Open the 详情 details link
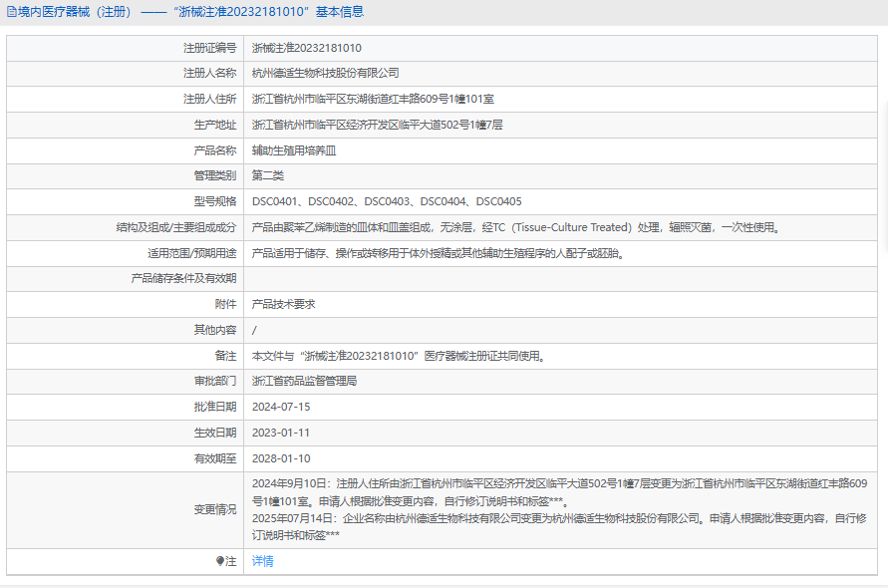Screen dimensions: 888x588 [262, 561]
